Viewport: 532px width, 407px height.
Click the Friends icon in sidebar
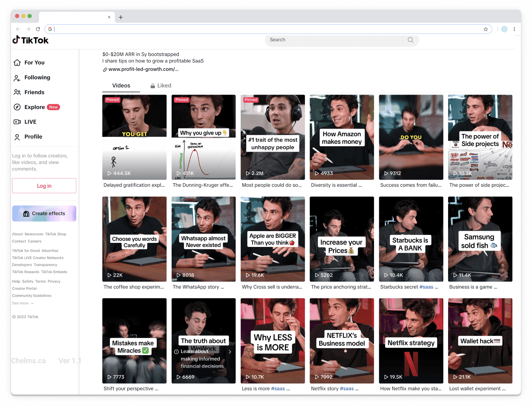pos(17,92)
